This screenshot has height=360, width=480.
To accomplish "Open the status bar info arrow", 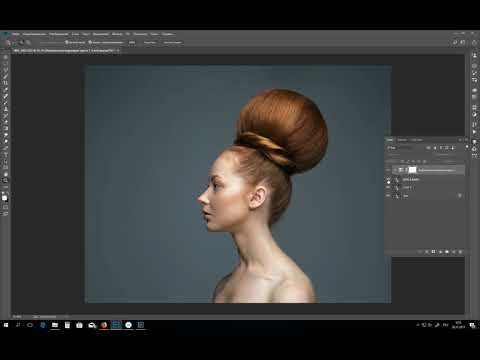I will 67,316.
